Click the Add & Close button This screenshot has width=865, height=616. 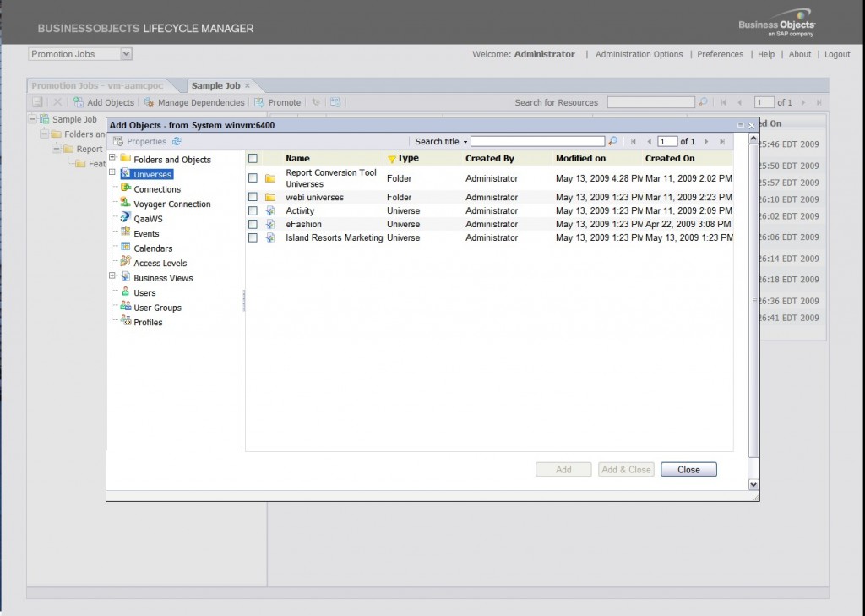pos(626,469)
